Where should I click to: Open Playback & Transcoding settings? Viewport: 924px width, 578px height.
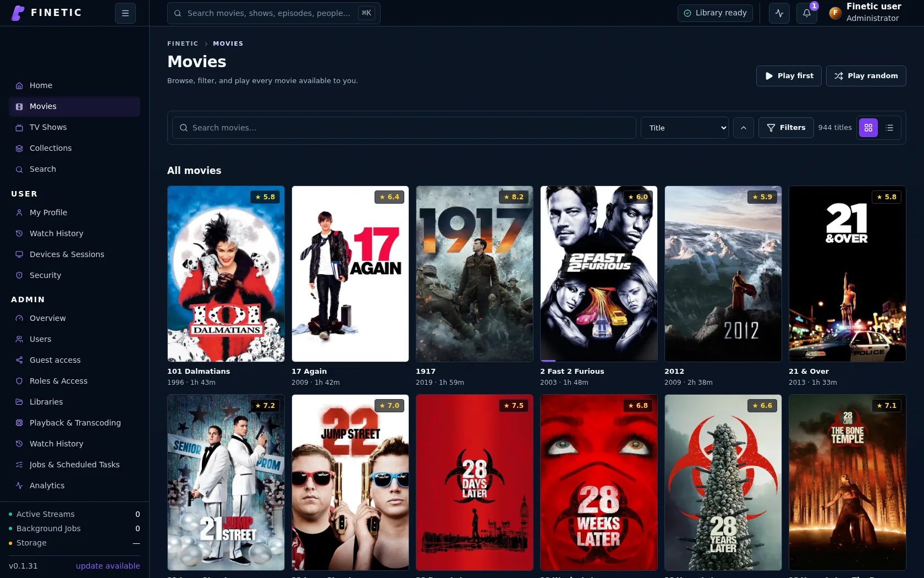pyautogui.click(x=74, y=423)
